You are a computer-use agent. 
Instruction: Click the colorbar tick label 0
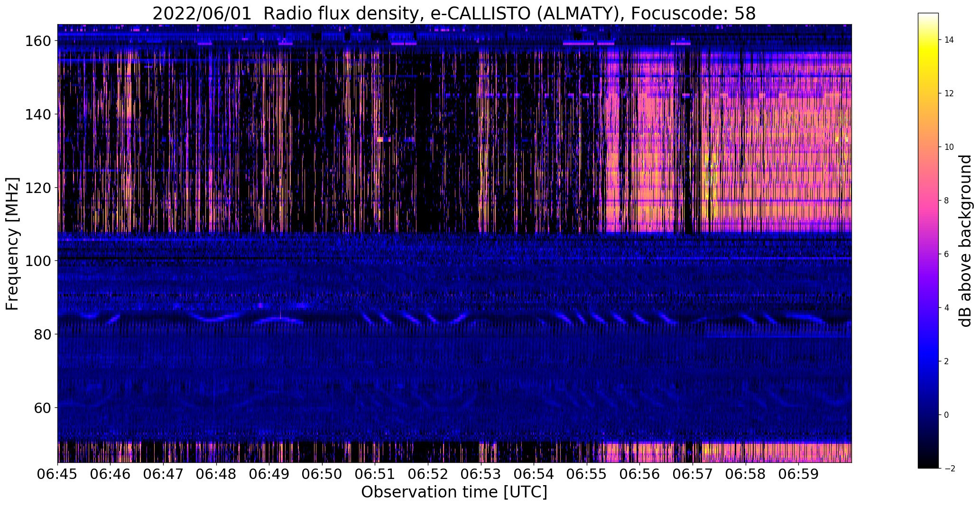click(x=947, y=415)
